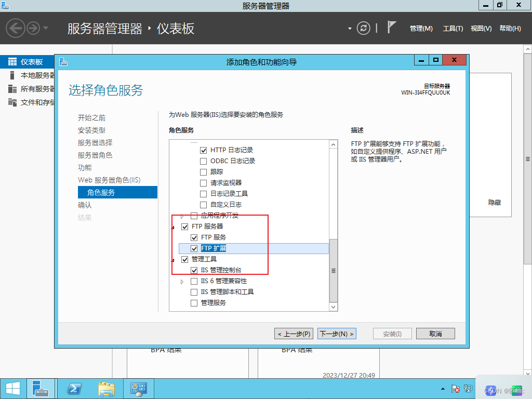The image size is (532, 399).
Task: Show hidden tray icons arrow
Action: click(443, 389)
